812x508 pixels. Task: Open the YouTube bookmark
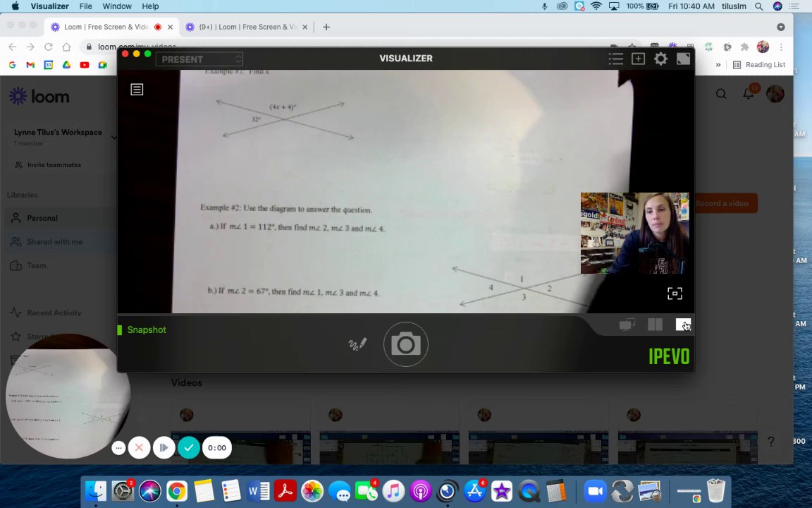click(x=85, y=65)
